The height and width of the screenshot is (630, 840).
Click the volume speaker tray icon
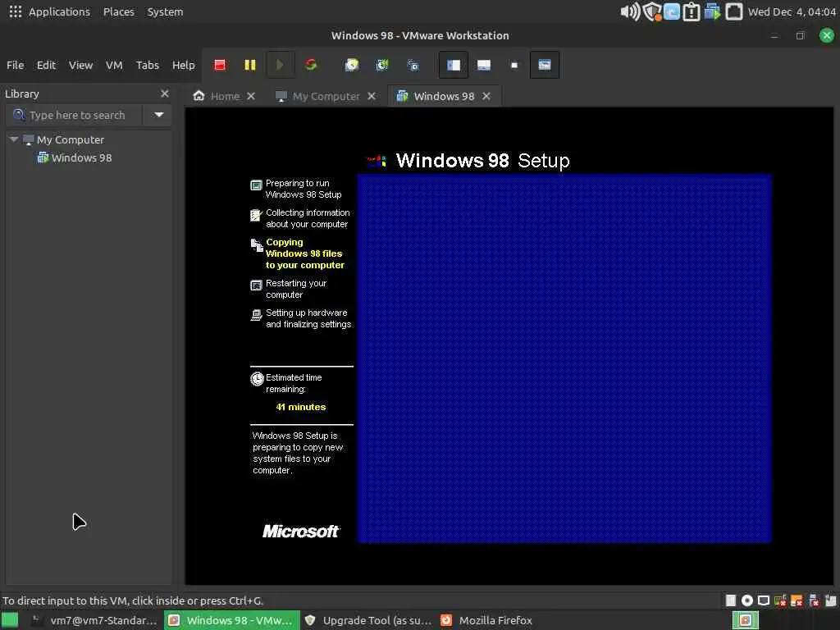click(630, 11)
